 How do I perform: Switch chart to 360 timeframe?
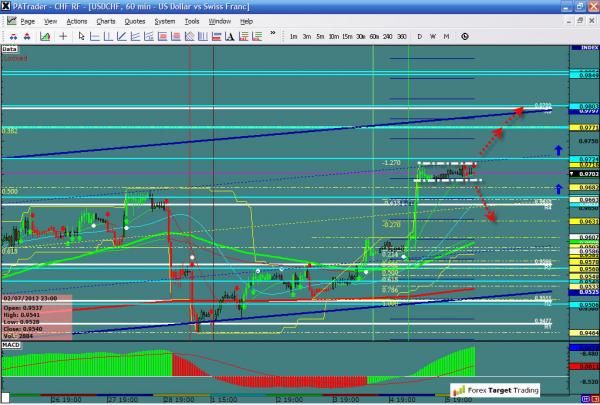(x=401, y=37)
